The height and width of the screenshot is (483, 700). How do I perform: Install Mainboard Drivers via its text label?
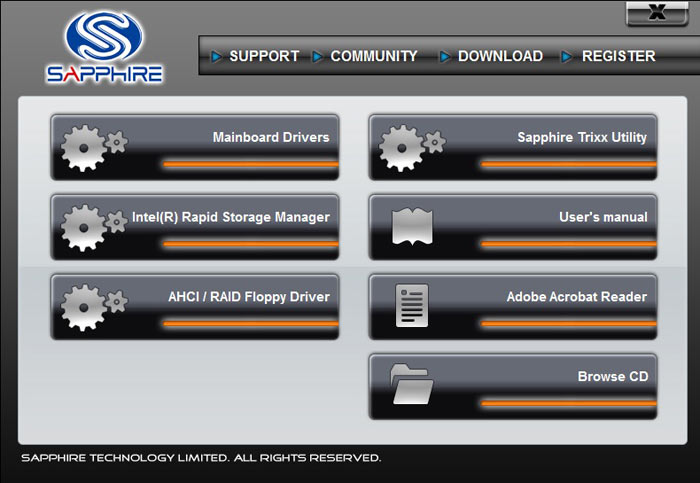pos(270,137)
